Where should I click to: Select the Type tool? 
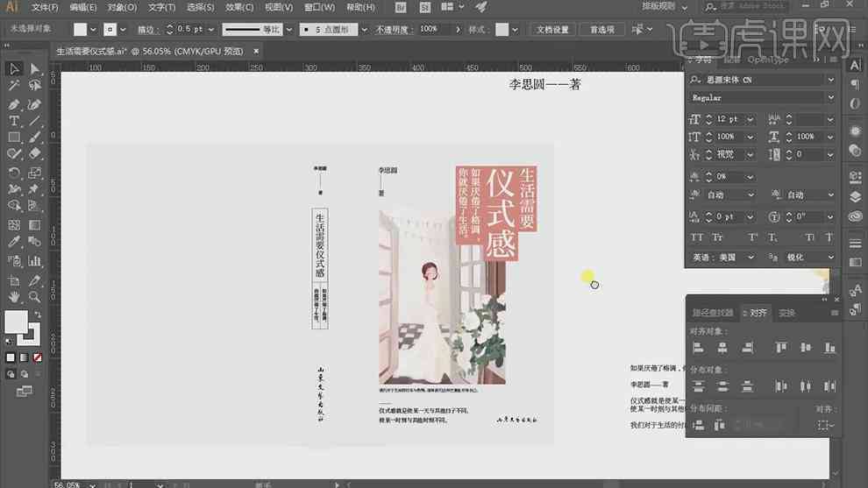tap(14, 121)
